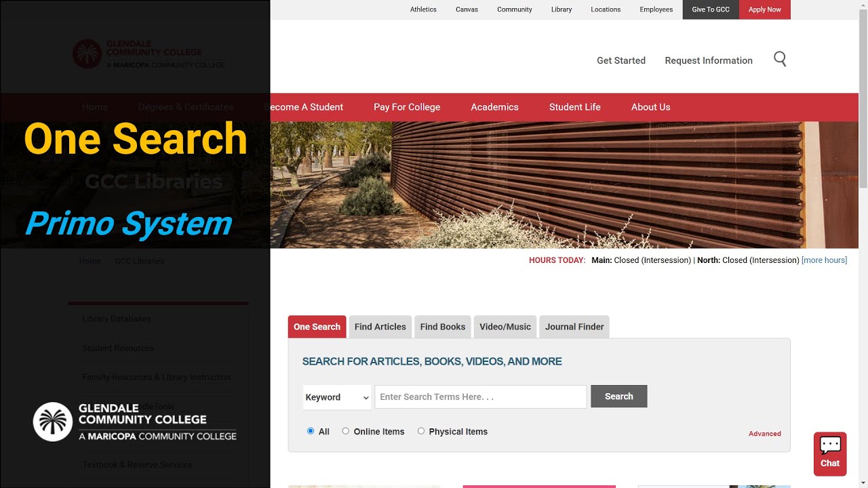
Task: Open the Locations top link
Action: (606, 9)
